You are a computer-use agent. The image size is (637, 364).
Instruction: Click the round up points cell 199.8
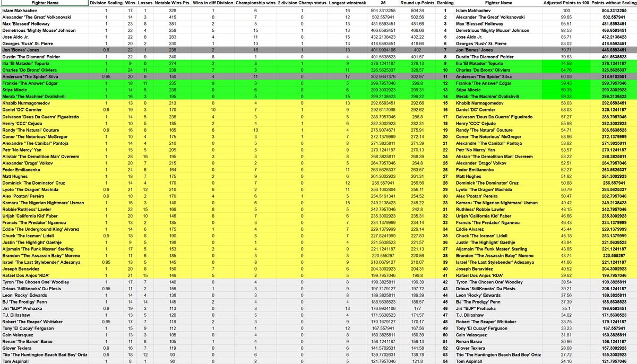coord(417,275)
